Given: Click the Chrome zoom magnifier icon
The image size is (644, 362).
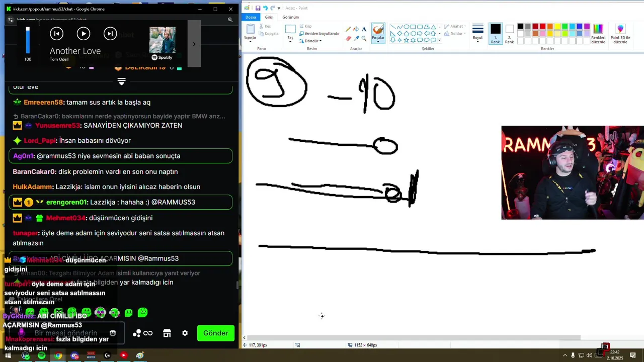Looking at the screenshot, I should point(230,20).
